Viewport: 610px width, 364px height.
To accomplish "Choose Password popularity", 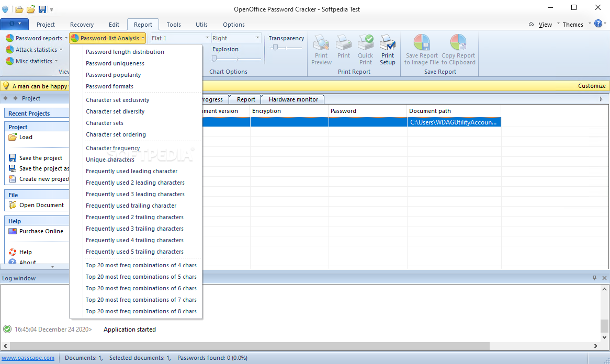I will coord(113,75).
